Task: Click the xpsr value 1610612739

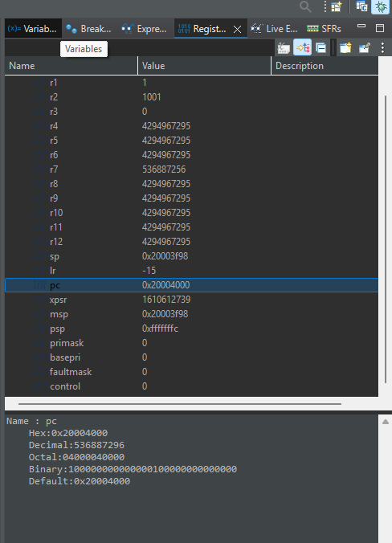Action: 166,300
